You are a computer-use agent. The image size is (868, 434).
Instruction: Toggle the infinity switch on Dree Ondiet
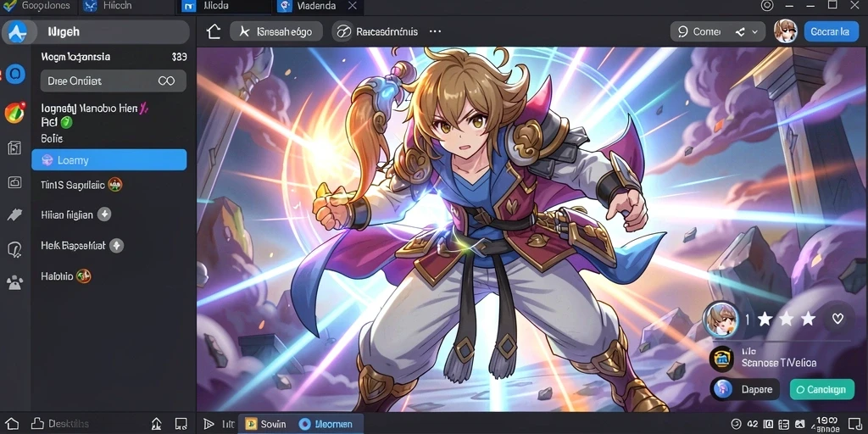[x=166, y=81]
